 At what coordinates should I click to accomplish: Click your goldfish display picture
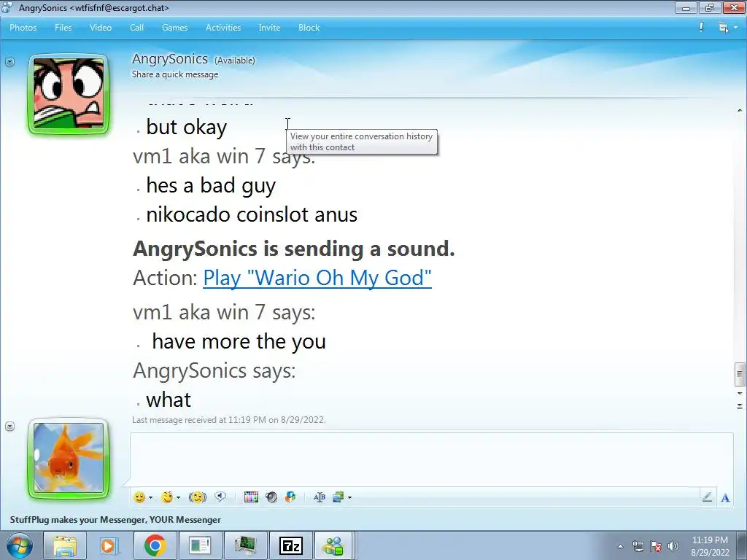tap(69, 458)
